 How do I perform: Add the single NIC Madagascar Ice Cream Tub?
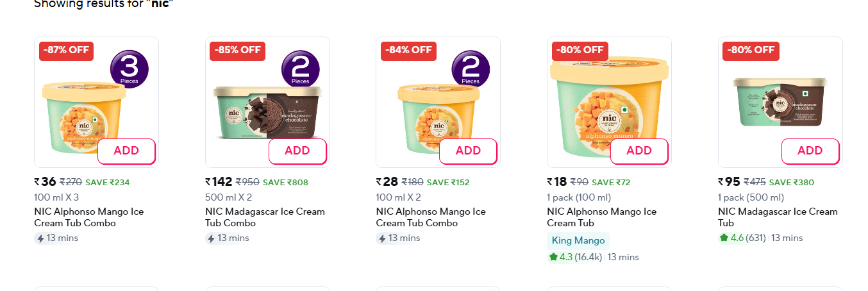pyautogui.click(x=810, y=151)
